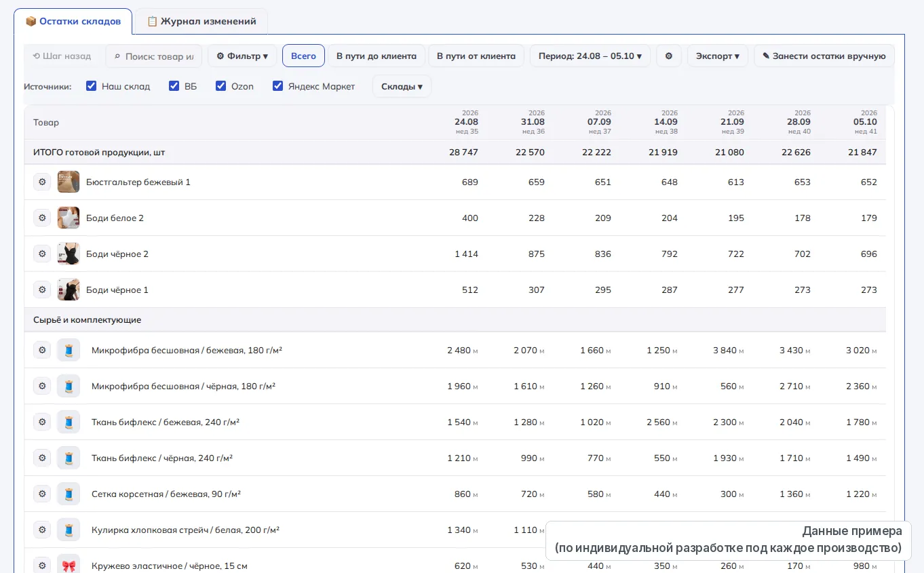Image resolution: width=924 pixels, height=573 pixels.
Task: Switch to the Журнал изменений tab
Action: click(201, 21)
